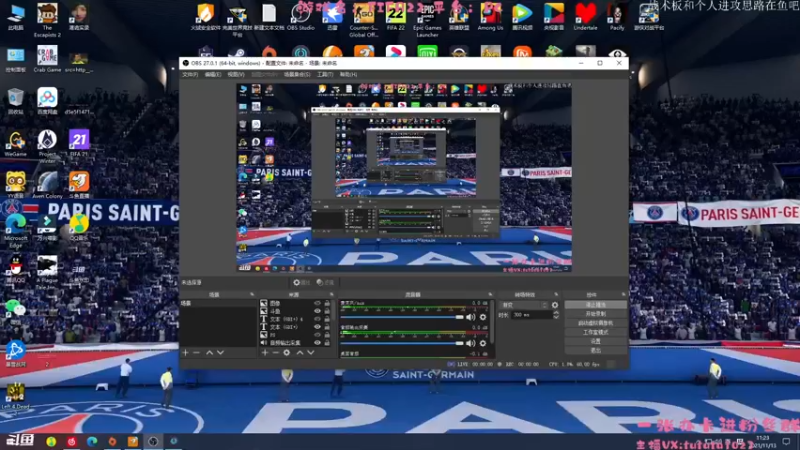Screen dimensions: 800x450
Task: Enable 工作室模式 studio mode button
Action: (x=595, y=332)
